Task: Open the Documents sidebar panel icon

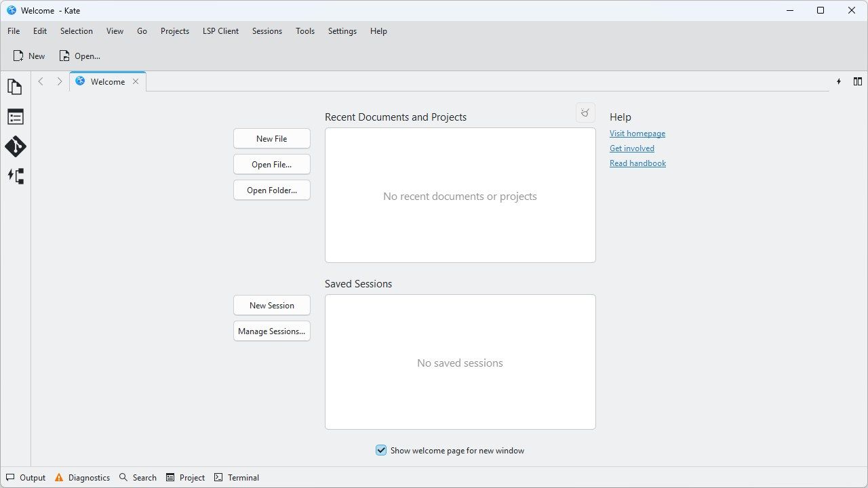Action: pyautogui.click(x=15, y=87)
